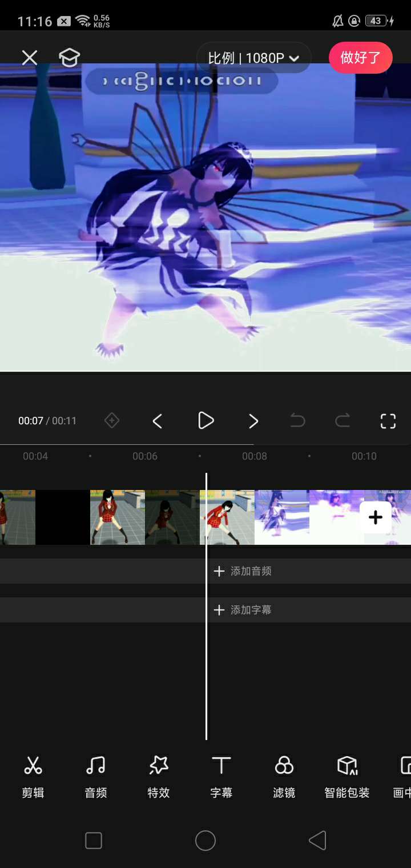Select the dark shadowed girl clip thumbnail

pos(172,517)
